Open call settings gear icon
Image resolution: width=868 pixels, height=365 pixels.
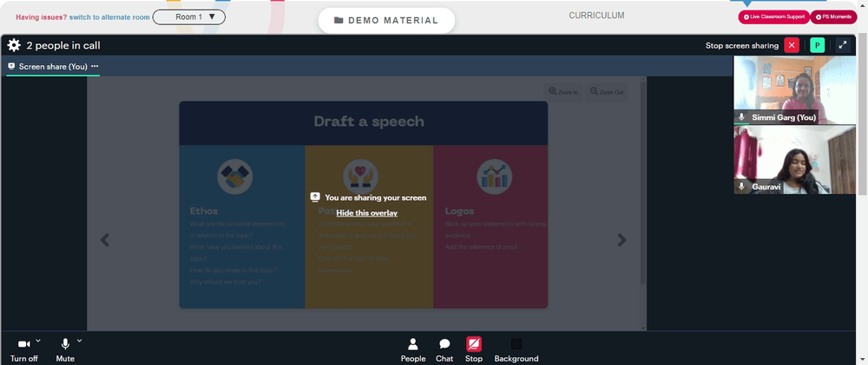(x=14, y=45)
